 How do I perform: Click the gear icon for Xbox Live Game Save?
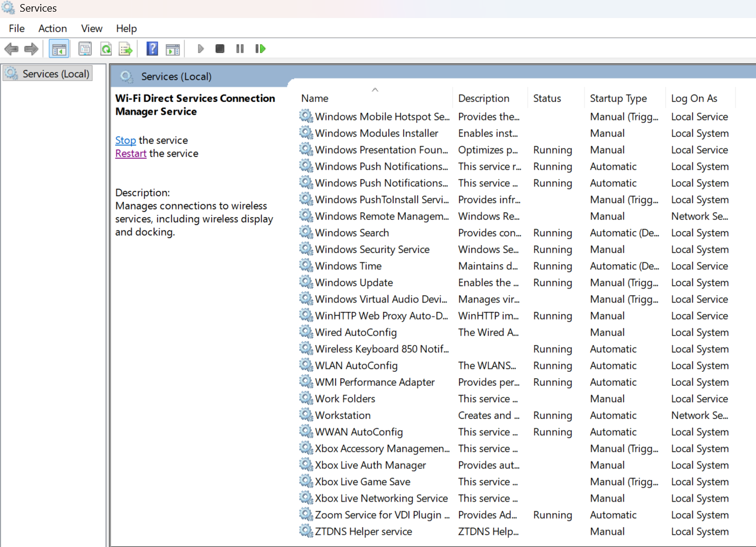pos(306,481)
